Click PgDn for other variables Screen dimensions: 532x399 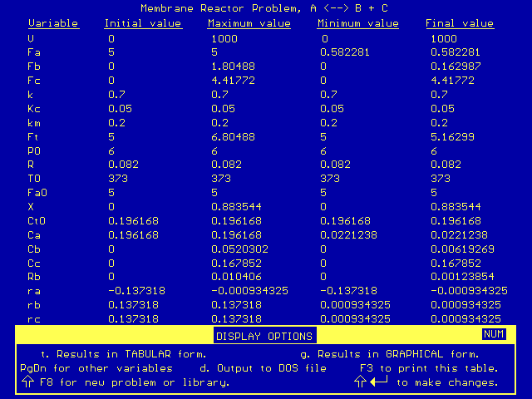click(96, 368)
